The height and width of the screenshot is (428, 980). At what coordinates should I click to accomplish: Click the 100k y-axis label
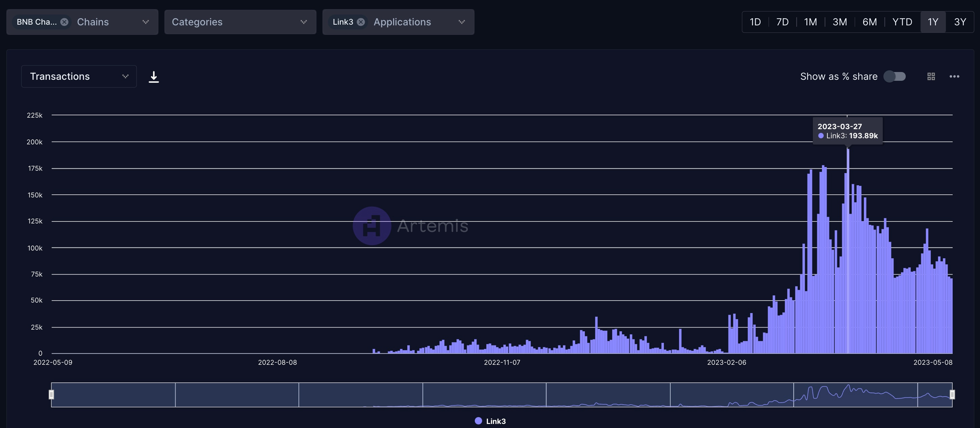coord(35,248)
